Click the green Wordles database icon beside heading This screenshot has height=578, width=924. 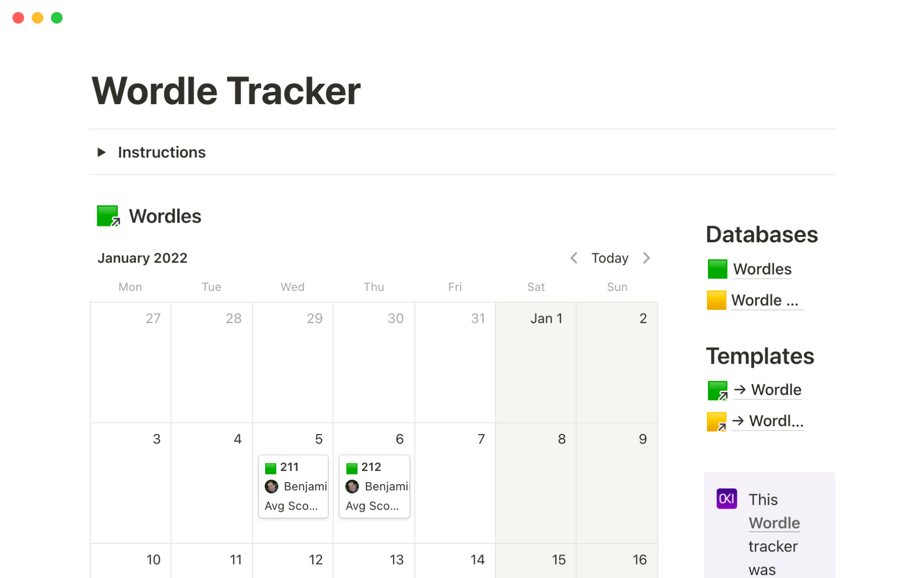tap(108, 216)
